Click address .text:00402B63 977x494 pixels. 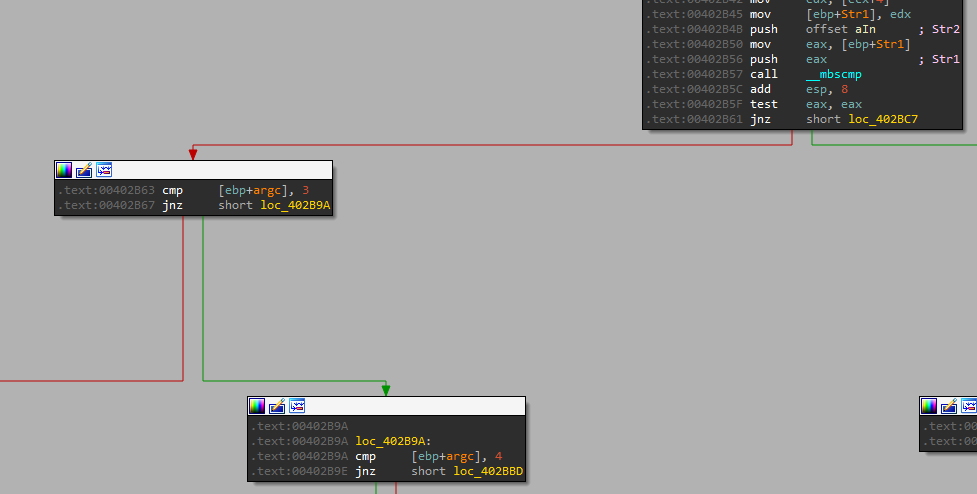click(x=105, y=190)
